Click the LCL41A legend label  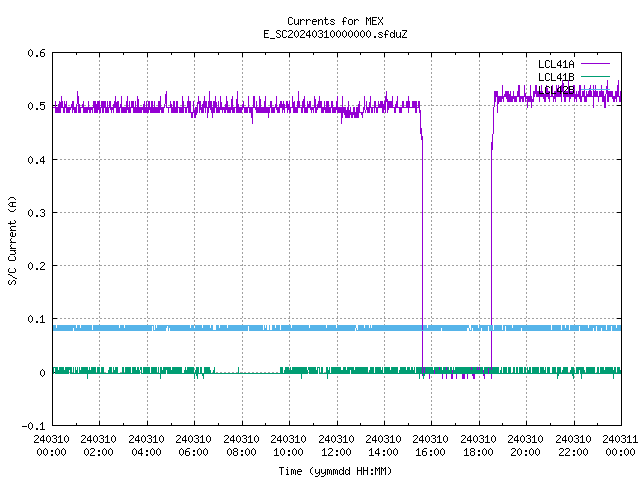[x=556, y=64]
